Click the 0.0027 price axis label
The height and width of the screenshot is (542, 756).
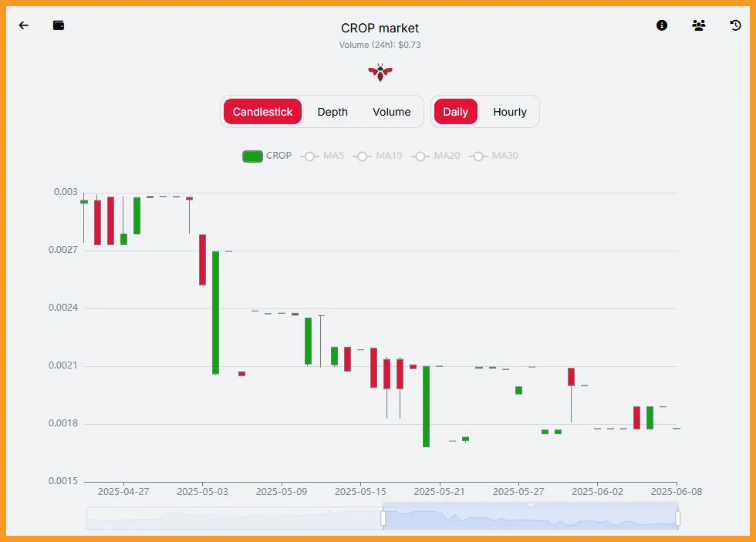click(x=63, y=250)
